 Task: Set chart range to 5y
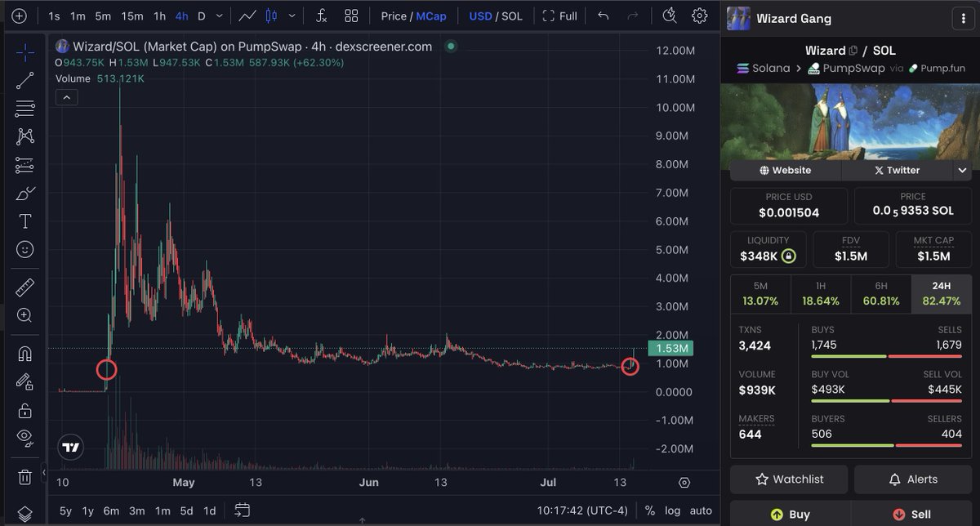[65, 511]
